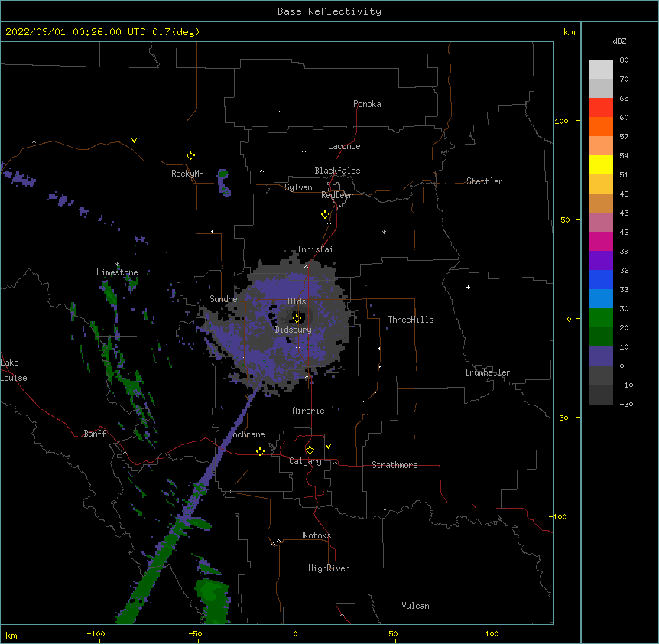The height and width of the screenshot is (644, 659).
Task: Pick the dark green 10-20 dBZ legend swatch
Action: pos(601,337)
